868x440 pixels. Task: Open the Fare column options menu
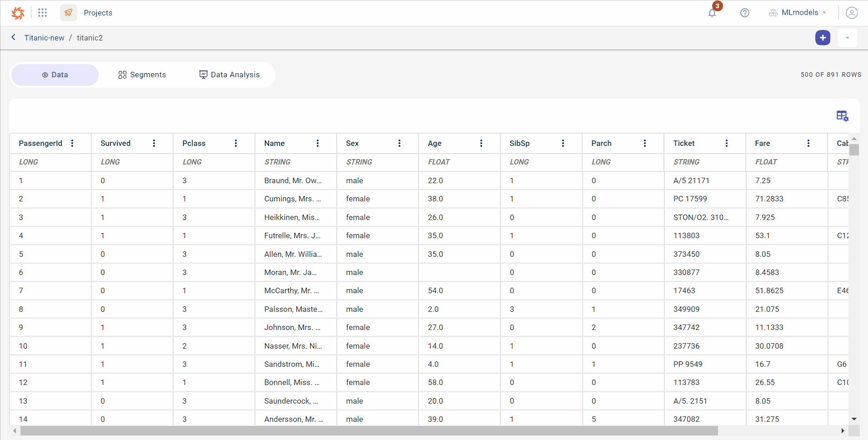[808, 143]
